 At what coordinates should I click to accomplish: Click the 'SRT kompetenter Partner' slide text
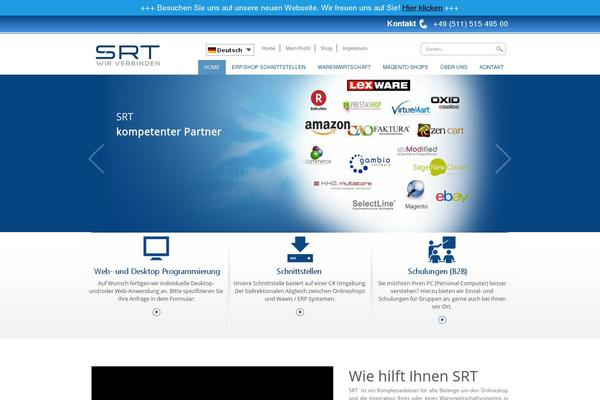[168, 124]
